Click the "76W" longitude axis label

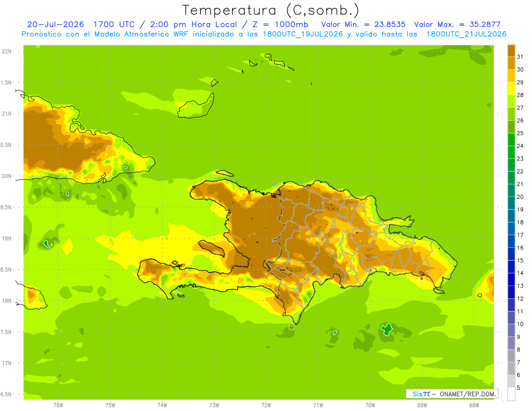pos(58,405)
